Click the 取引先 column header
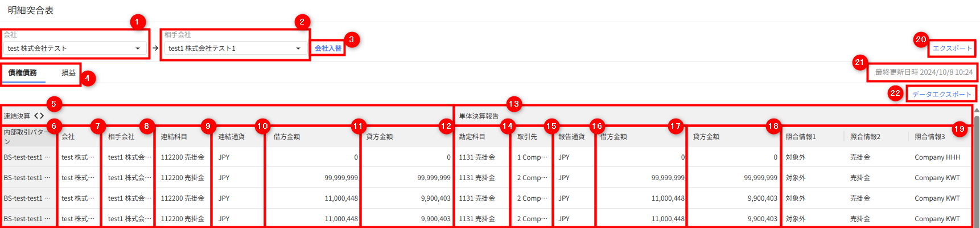 point(527,137)
